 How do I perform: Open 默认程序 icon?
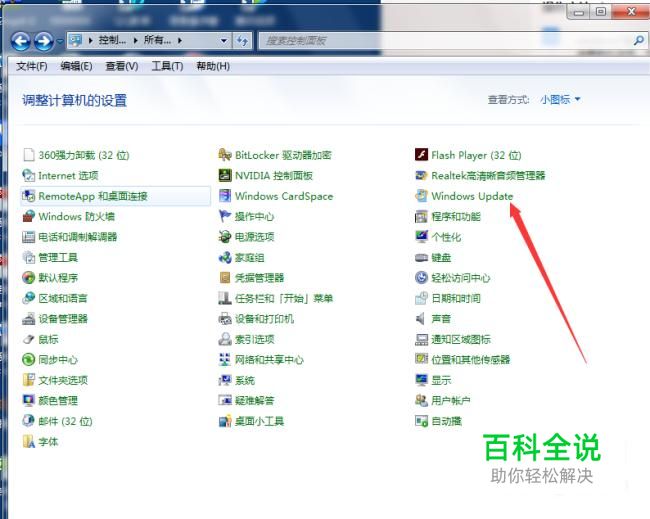[x=29, y=278]
